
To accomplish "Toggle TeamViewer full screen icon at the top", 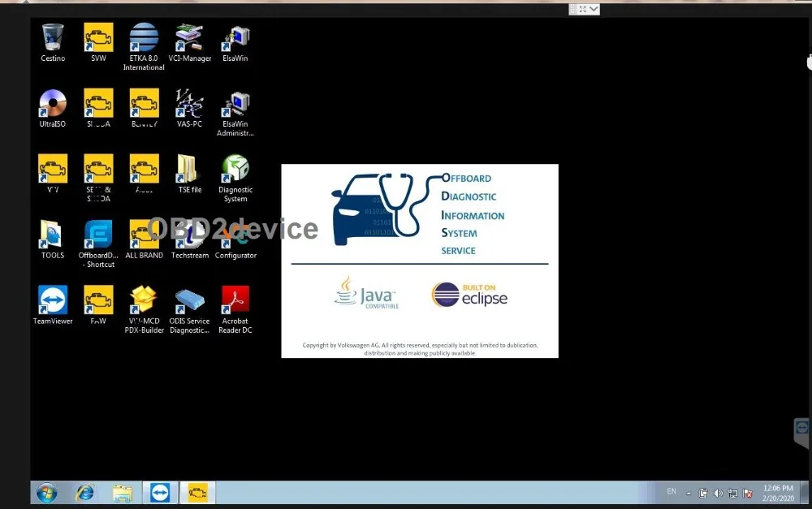I will [582, 9].
